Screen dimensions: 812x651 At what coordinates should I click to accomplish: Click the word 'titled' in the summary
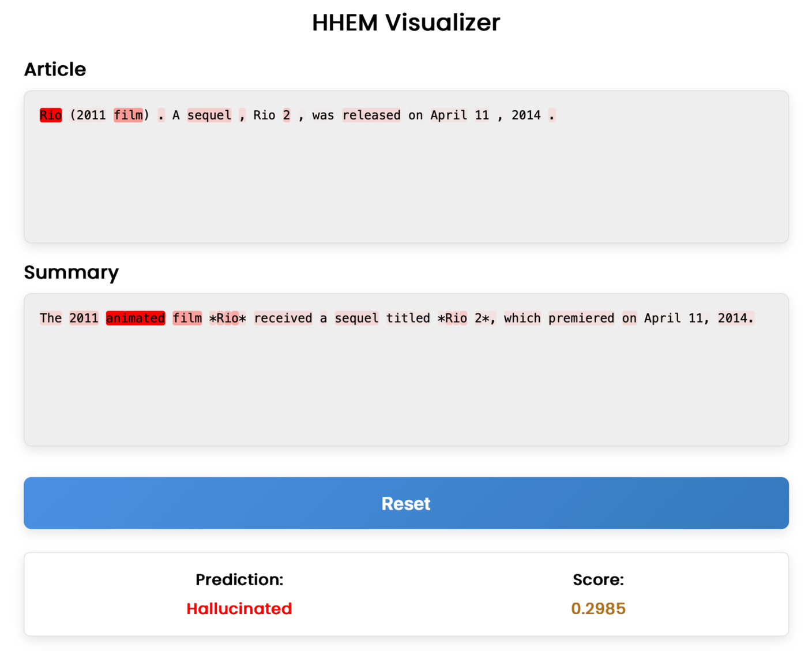tap(408, 318)
